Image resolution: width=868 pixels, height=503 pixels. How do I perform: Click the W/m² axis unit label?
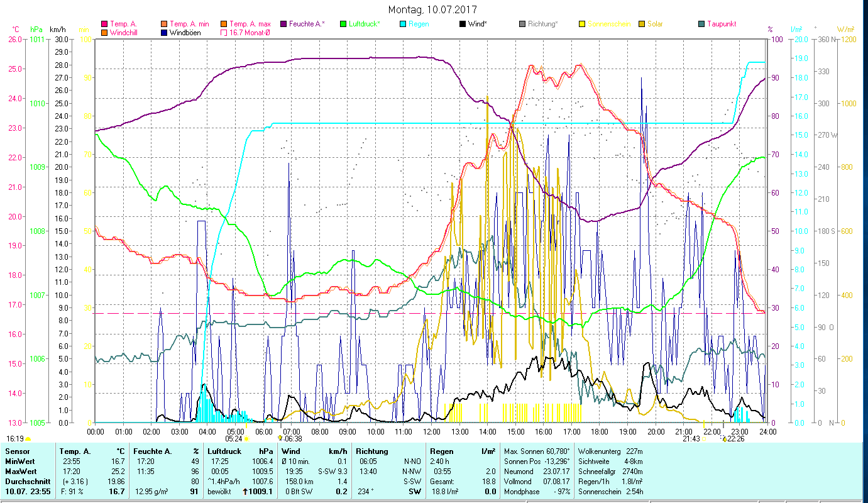[846, 29]
